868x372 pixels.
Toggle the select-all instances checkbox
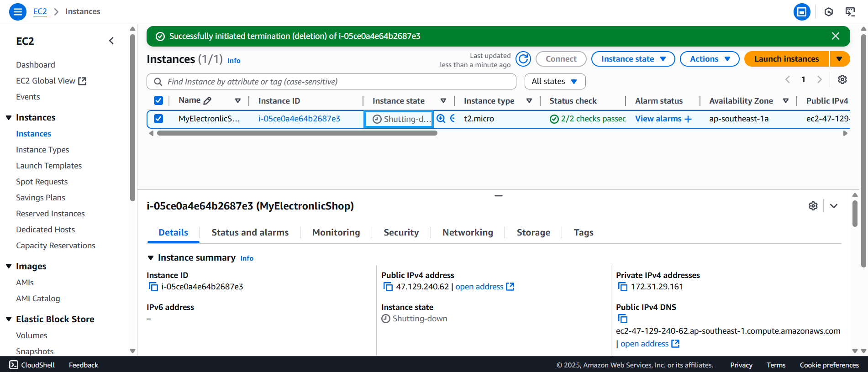(158, 100)
